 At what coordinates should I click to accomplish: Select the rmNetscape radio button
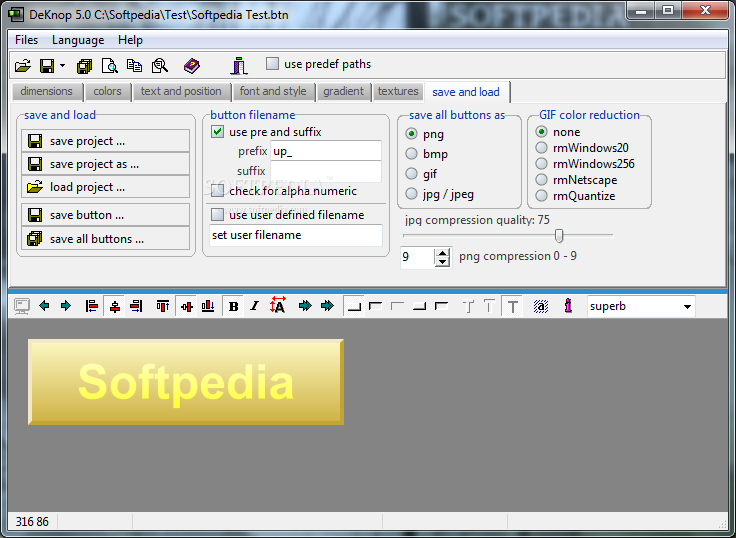pos(542,180)
